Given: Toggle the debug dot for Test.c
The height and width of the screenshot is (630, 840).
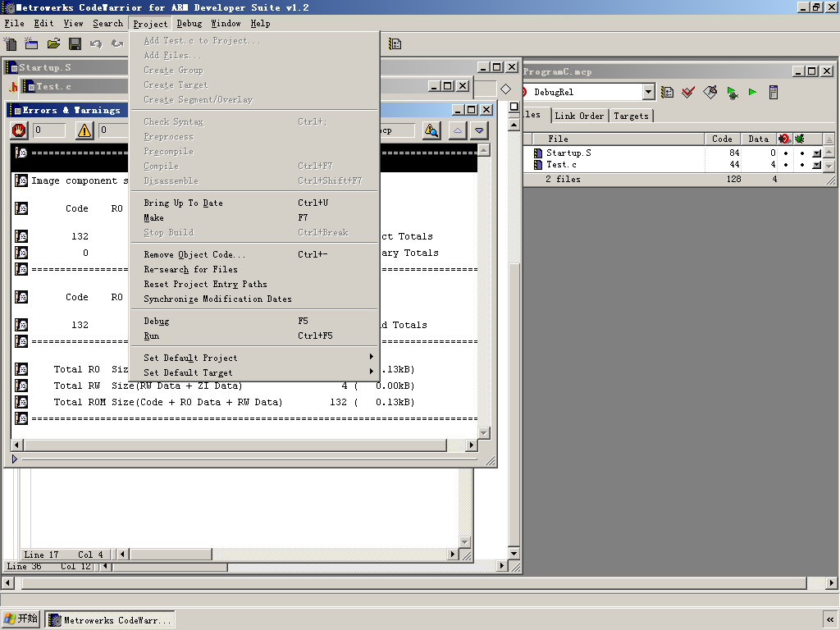Looking at the screenshot, I should click(x=802, y=165).
